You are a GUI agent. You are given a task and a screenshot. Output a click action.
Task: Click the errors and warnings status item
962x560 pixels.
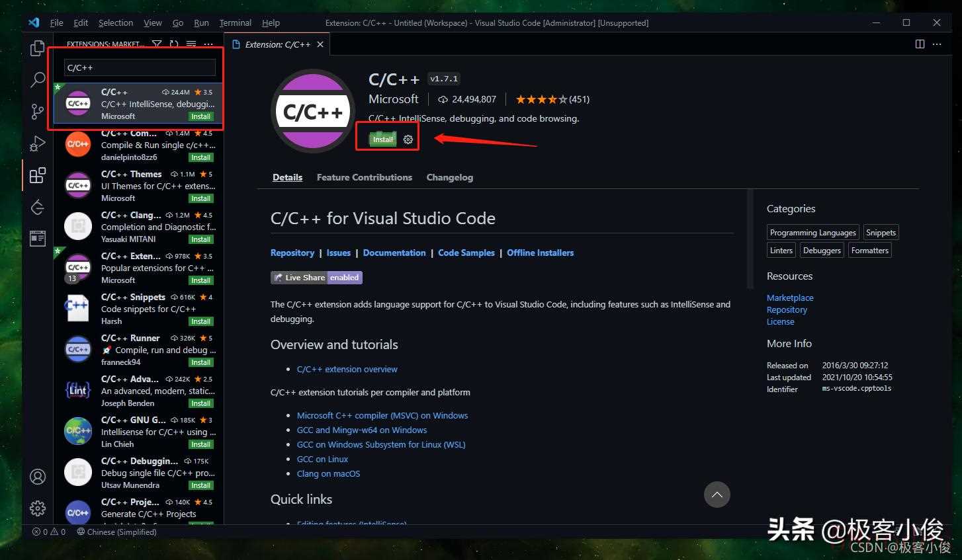pos(49,532)
